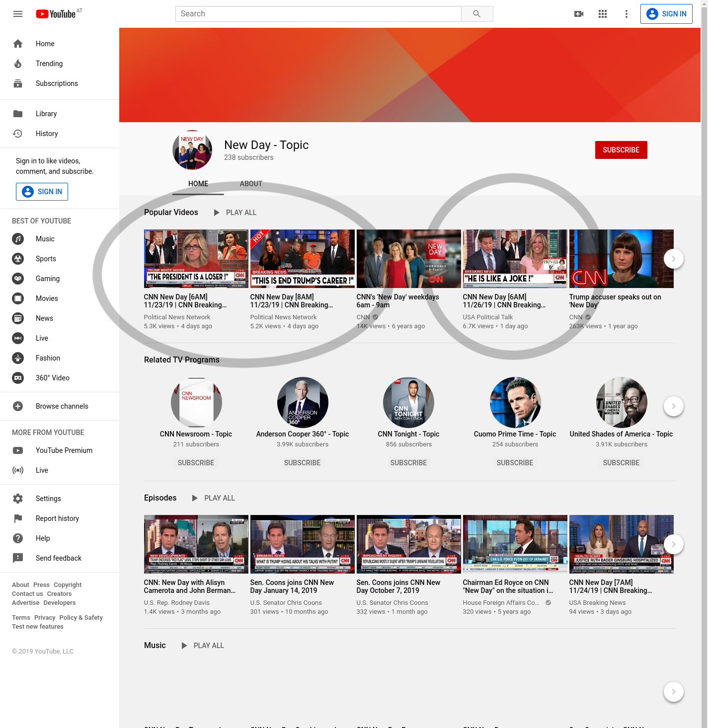Expand next Popular Videos with arrow
708x728 pixels.
[x=674, y=259]
